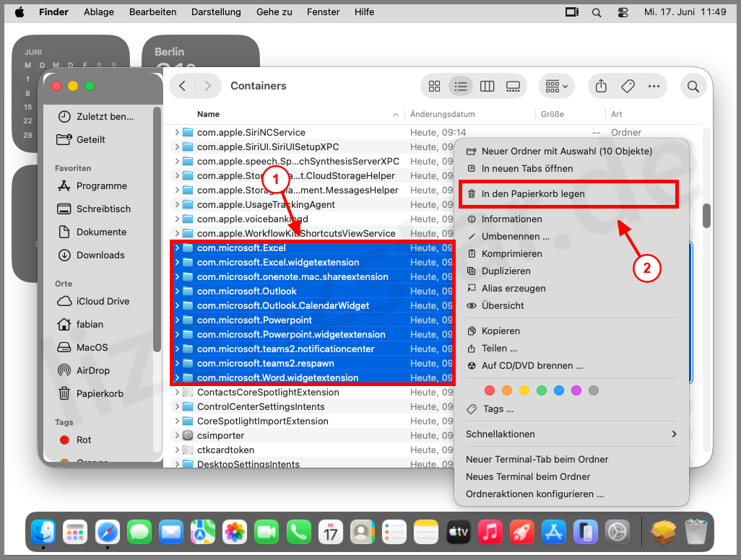Open the Trash in the Dock

(x=695, y=532)
